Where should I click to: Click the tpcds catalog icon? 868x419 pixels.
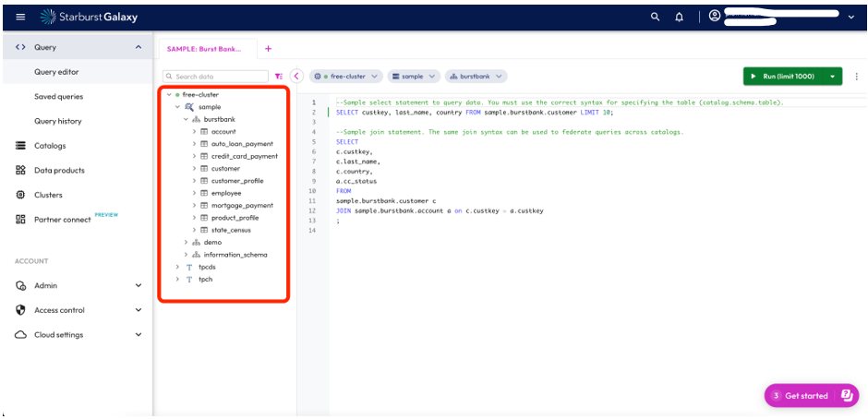click(188, 267)
